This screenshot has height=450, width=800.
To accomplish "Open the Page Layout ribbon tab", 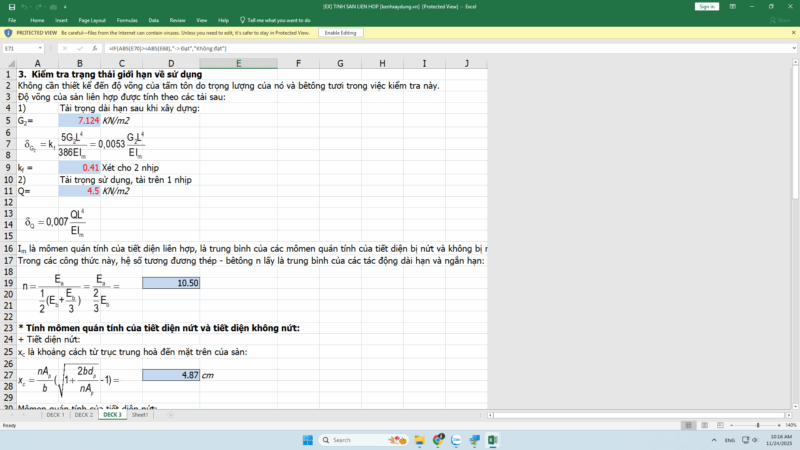I will [x=92, y=19].
